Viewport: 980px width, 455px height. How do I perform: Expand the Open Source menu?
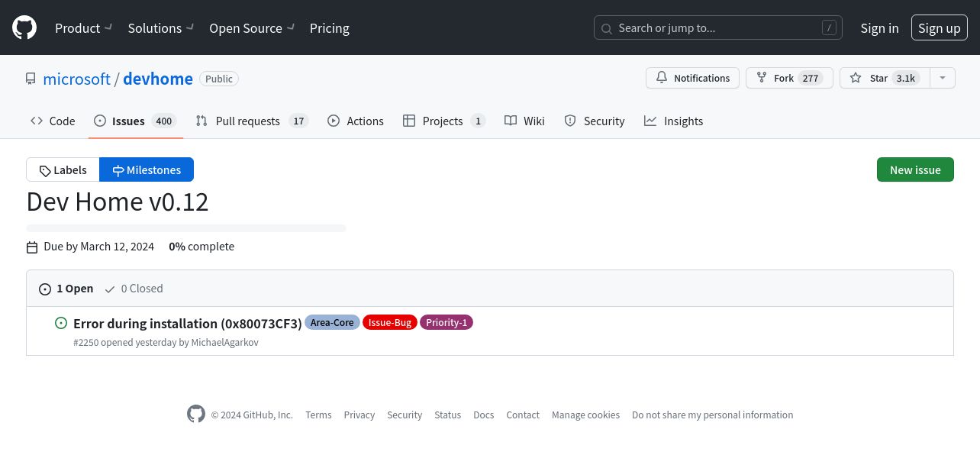click(252, 28)
